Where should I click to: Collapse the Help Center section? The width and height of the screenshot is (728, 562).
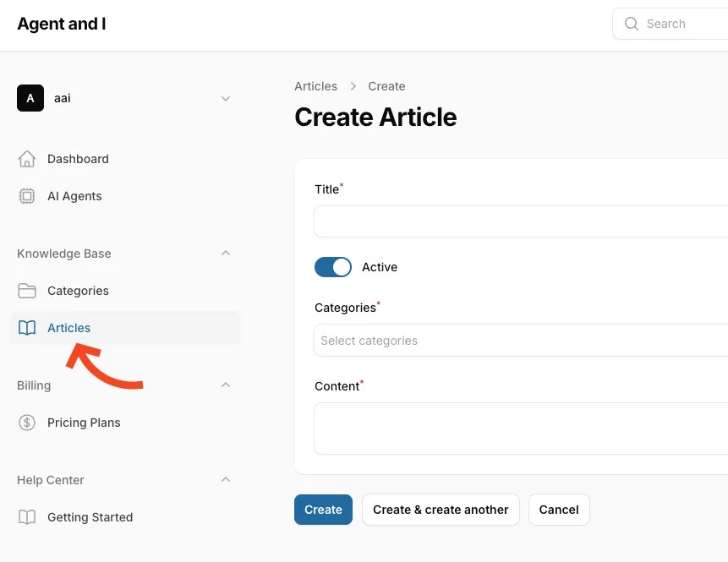click(x=226, y=480)
